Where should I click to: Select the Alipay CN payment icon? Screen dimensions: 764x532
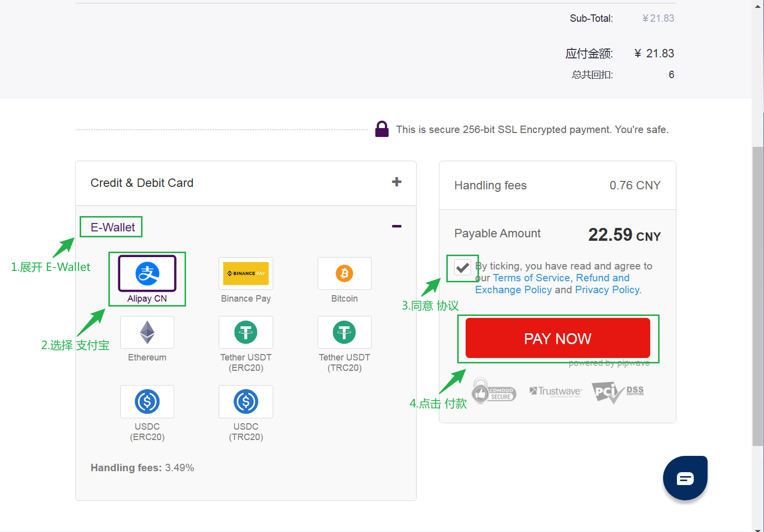(x=147, y=273)
